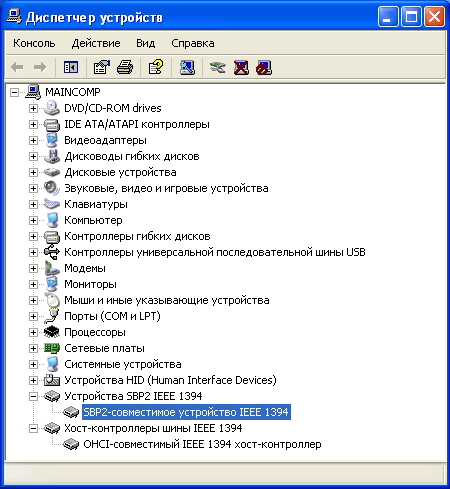The width and height of the screenshot is (450, 489).
Task: Expand Звуковые, видео и игровые устройства
Action: [33, 188]
